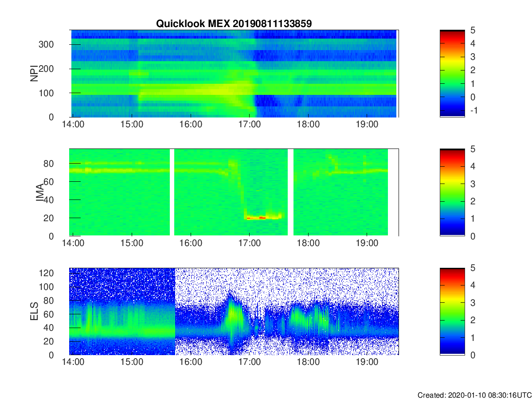532x399 pixels.
Task: Click the 19:00 tick under the IMA panel
Action: click(x=367, y=243)
